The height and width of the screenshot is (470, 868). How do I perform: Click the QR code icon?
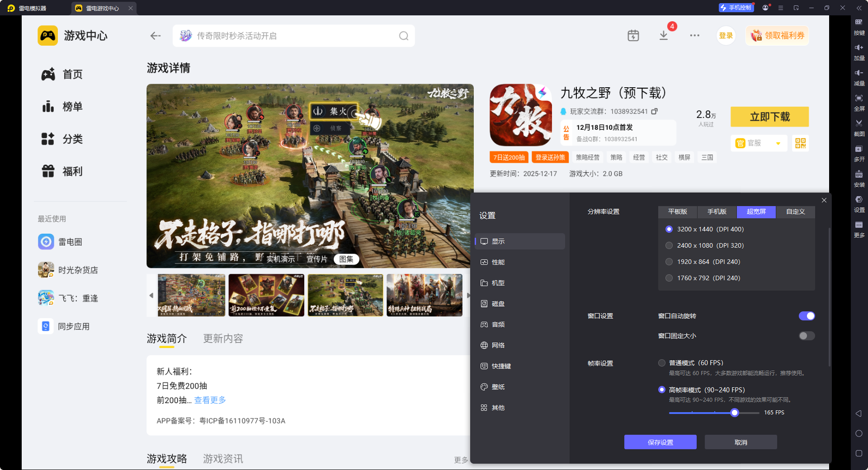point(800,143)
